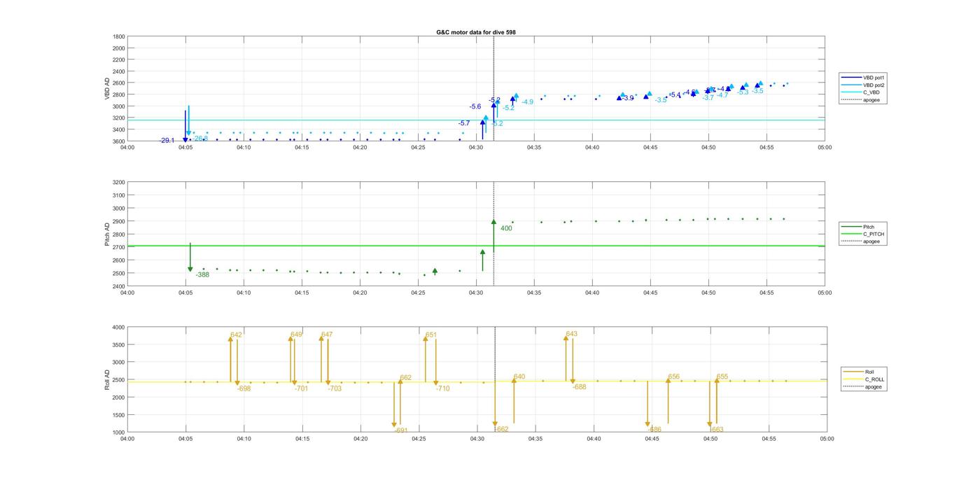Click the '4000' tick on Roll y-axis
980x485 pixels.
(x=119, y=328)
